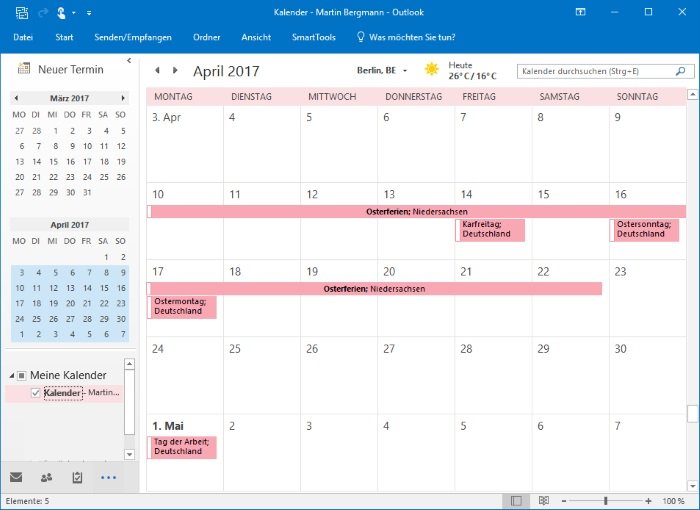The width and height of the screenshot is (700, 510).
Task: Click the lightbulb Tell Me icon
Action: [360, 37]
